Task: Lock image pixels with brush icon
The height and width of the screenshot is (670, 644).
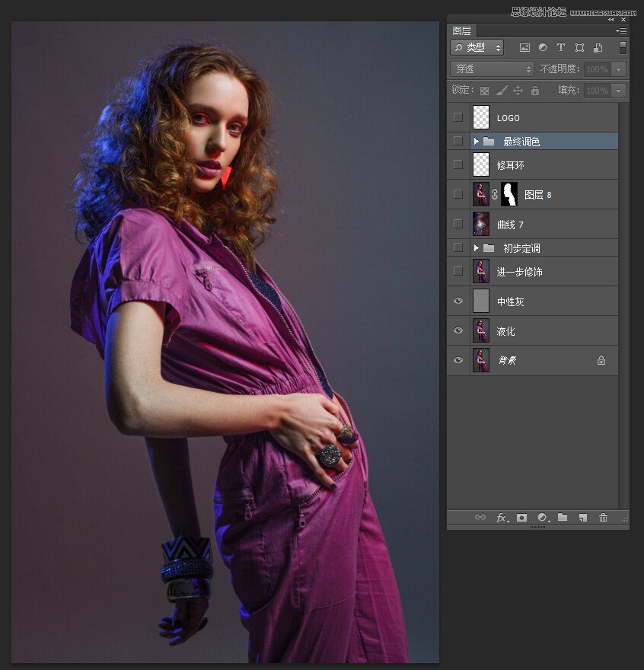Action: point(501,91)
